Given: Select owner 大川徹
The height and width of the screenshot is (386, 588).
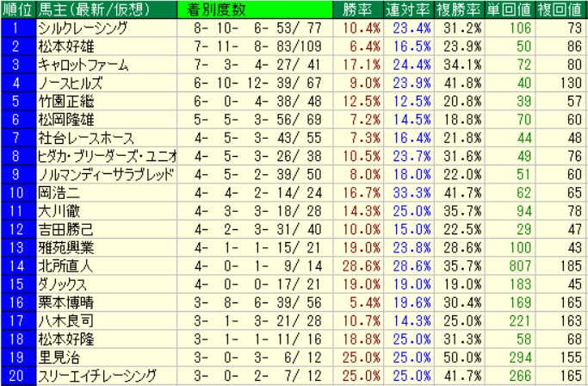Looking at the screenshot, I should click(59, 211).
